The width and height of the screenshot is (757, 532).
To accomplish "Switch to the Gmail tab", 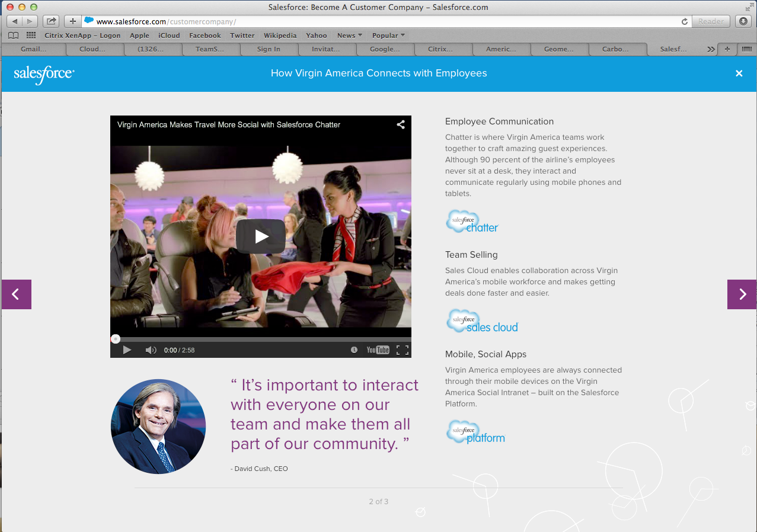I will 33,49.
